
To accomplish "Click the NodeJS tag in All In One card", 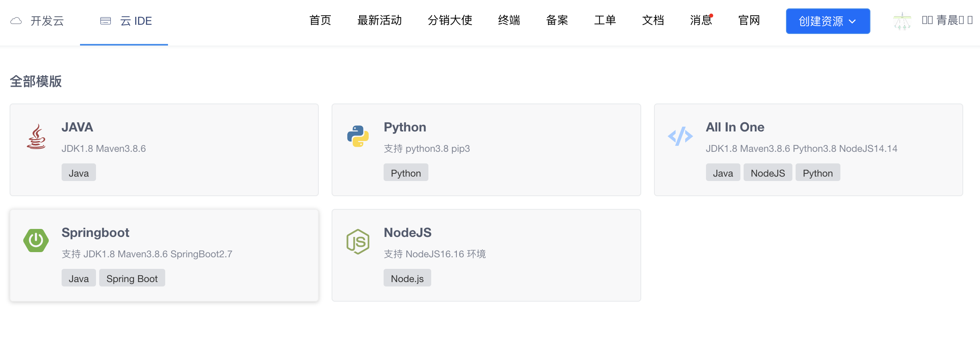I will [768, 173].
